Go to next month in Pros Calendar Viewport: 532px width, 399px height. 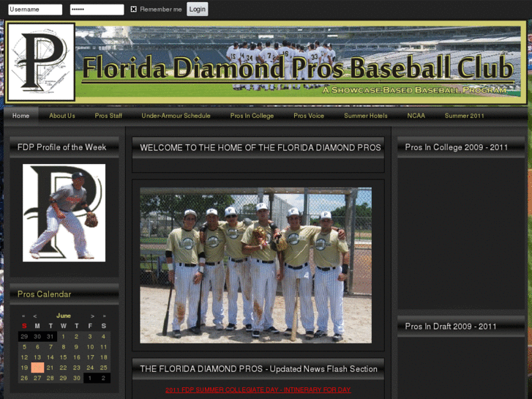click(x=92, y=316)
